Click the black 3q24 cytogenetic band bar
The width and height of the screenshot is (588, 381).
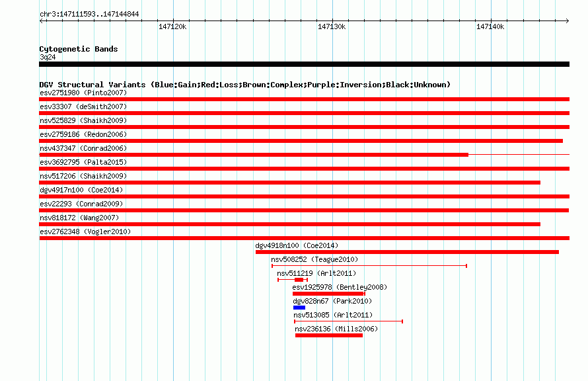[x=304, y=64]
